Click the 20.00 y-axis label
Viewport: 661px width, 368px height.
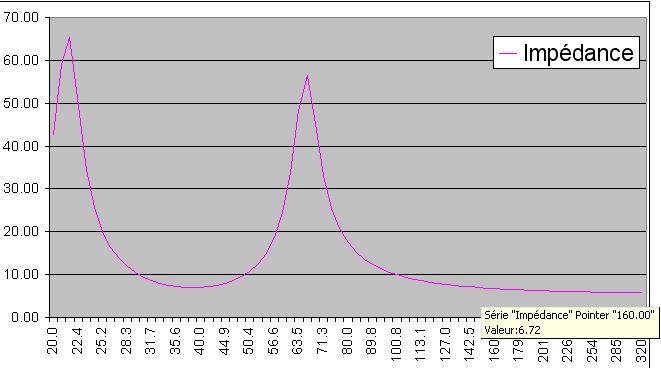point(21,231)
